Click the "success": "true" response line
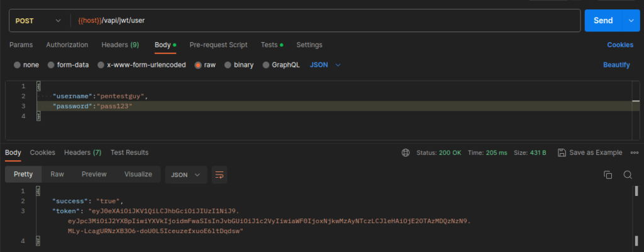Screen dimensions: 644x252 coord(88,202)
